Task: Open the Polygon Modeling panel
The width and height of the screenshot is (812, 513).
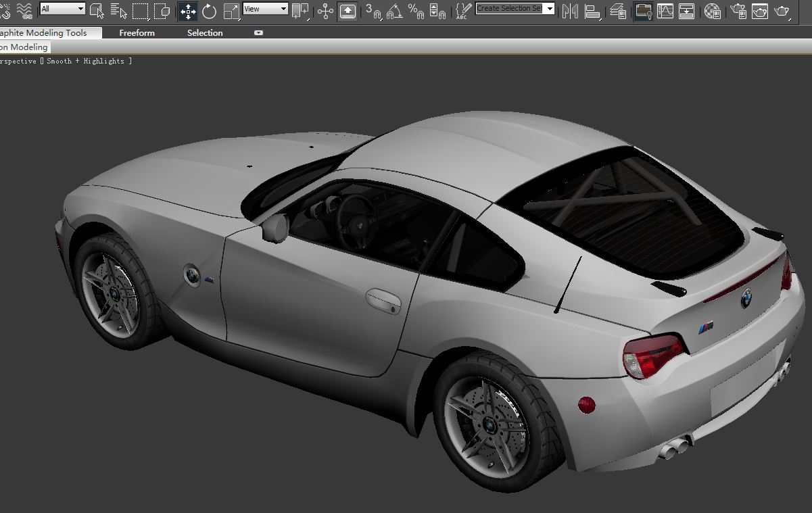Action: [x=24, y=47]
